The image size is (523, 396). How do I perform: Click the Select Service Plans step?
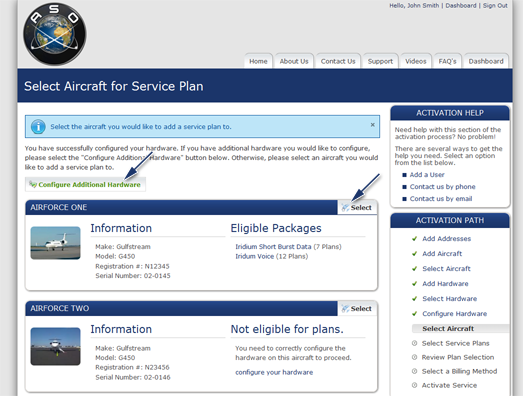pyautogui.click(x=455, y=343)
